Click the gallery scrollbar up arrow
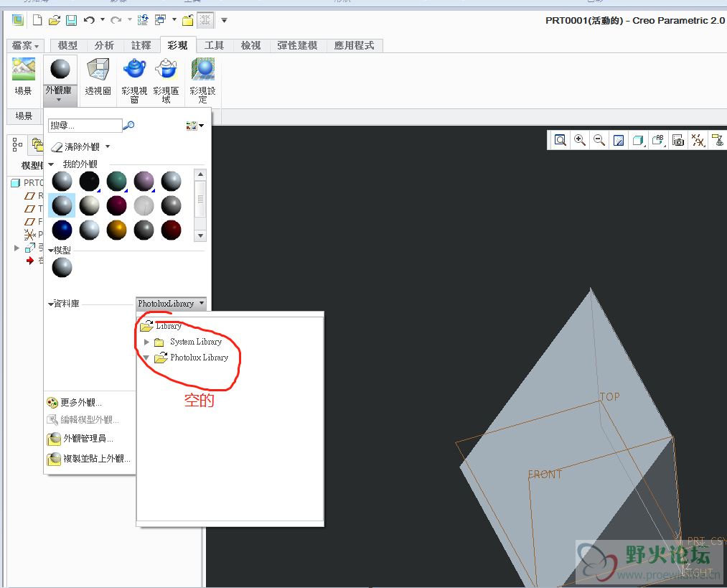The width and height of the screenshot is (727, 588). (x=200, y=174)
